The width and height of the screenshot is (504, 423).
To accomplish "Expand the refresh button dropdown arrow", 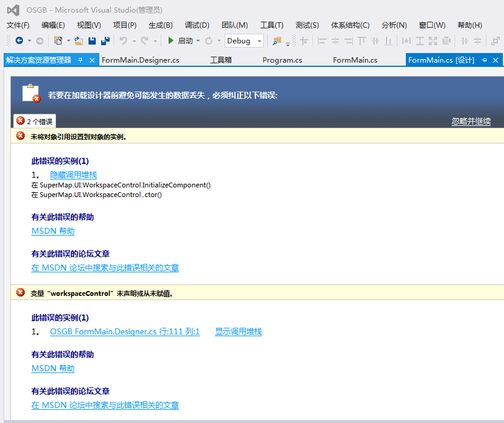I will (219, 41).
